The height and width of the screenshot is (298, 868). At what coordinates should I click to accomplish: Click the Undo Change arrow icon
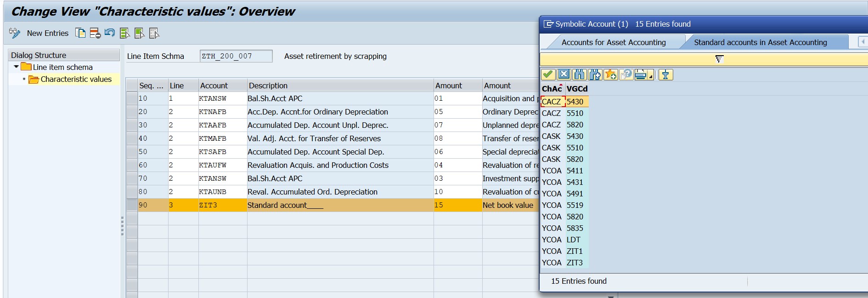[x=110, y=33]
